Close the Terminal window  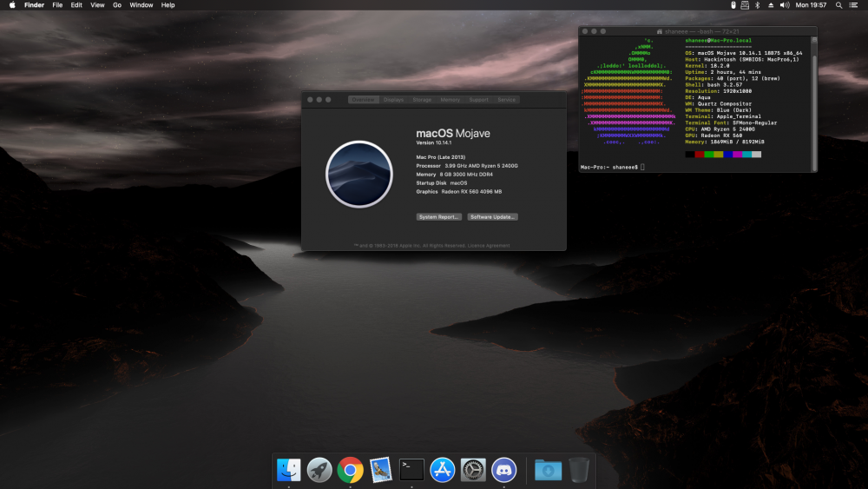585,31
